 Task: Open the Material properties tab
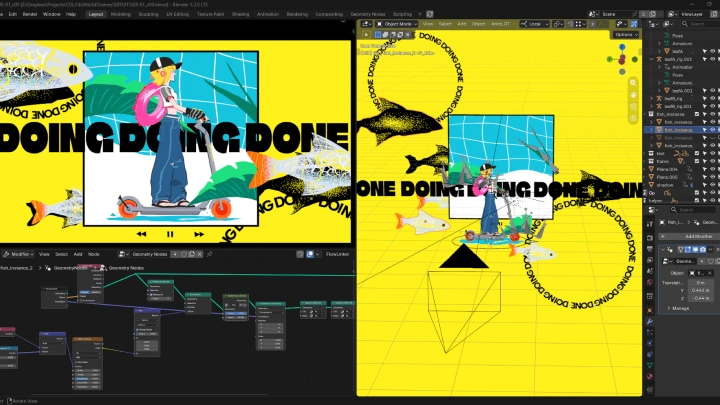(x=650, y=376)
